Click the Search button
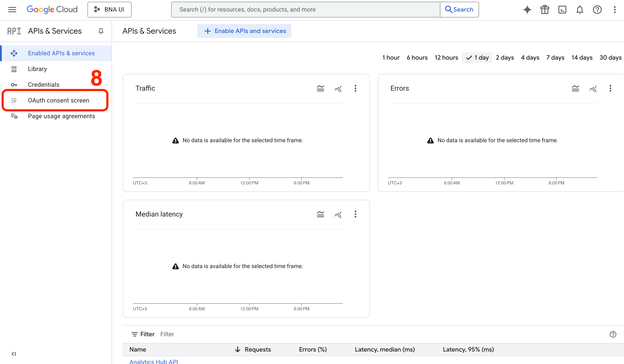This screenshot has width=624, height=364. pos(459,10)
